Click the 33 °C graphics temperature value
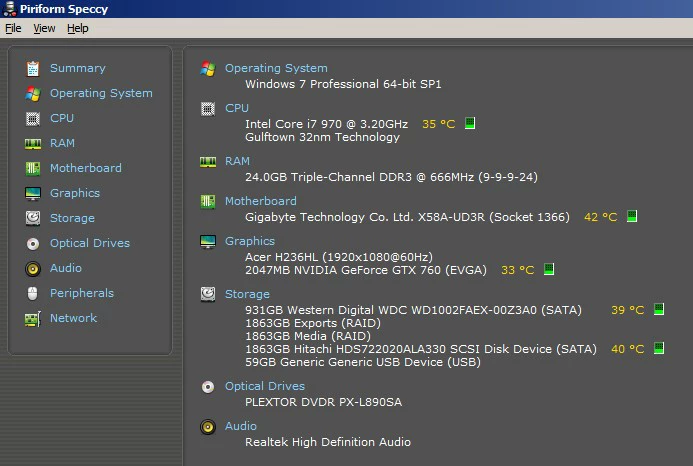 tap(518, 270)
